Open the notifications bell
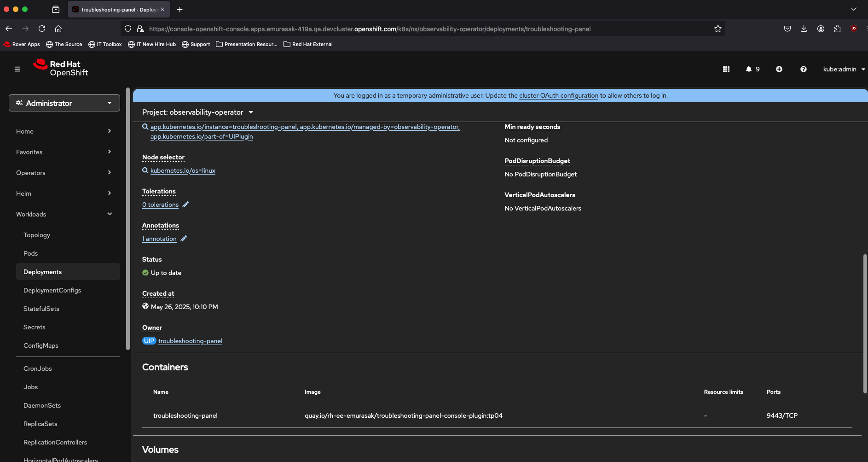The image size is (868, 462). pos(749,69)
